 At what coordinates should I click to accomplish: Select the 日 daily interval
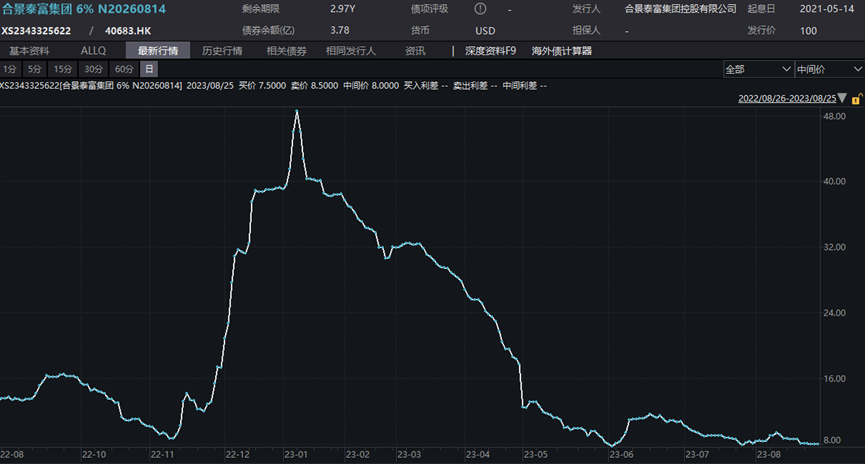pos(149,69)
